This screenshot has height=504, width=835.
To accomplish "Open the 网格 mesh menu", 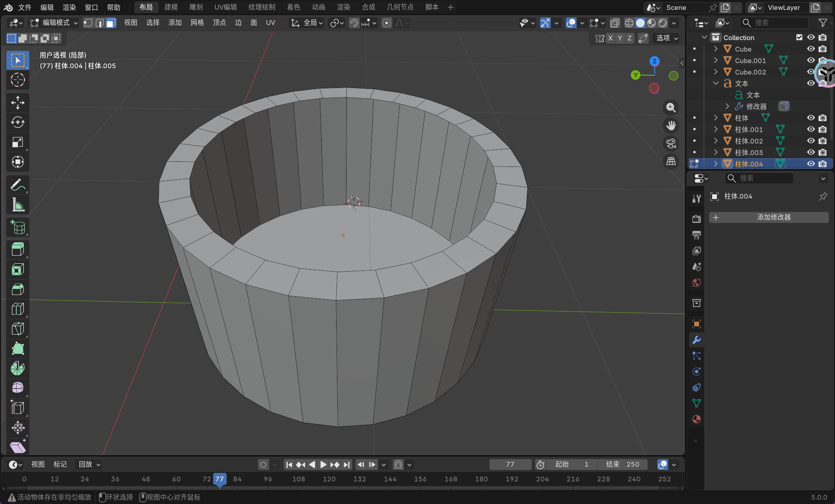I will pos(197,23).
